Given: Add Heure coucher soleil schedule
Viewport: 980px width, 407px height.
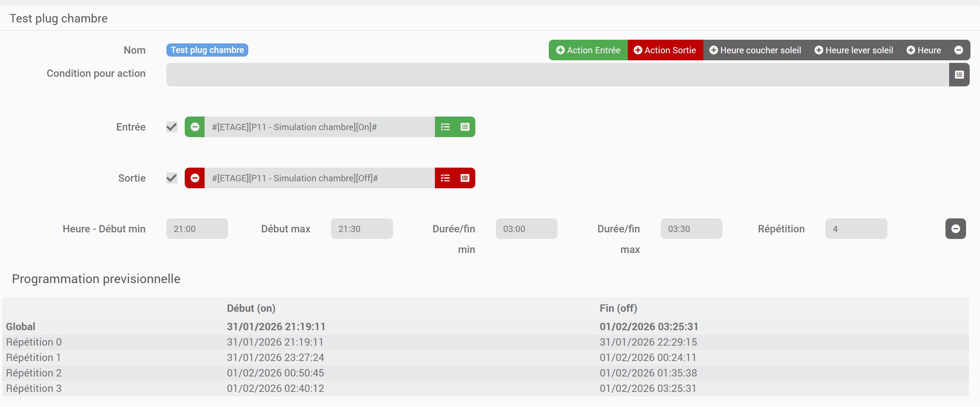Looking at the screenshot, I should tap(755, 50).
